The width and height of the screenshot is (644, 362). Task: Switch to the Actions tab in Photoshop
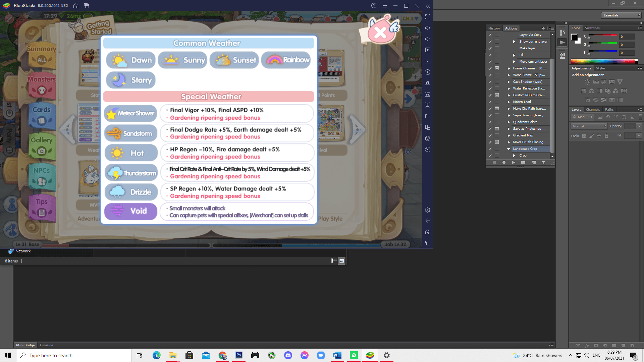point(511,28)
